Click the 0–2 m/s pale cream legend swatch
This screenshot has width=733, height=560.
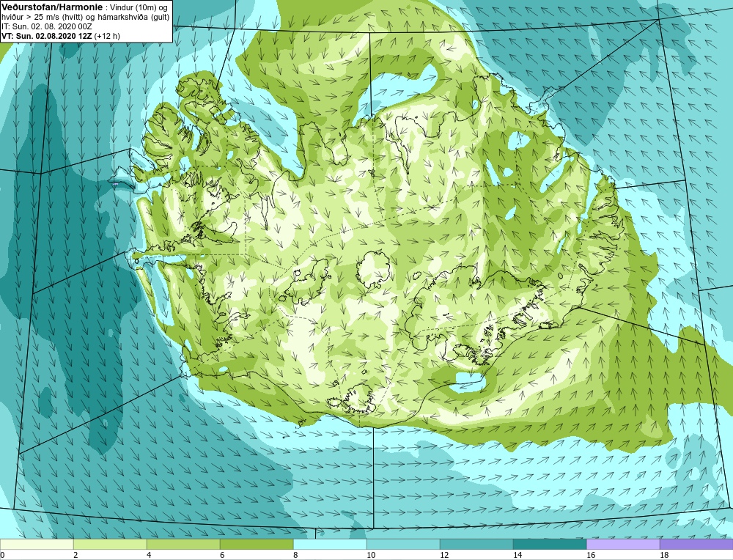pyautogui.click(x=37, y=544)
